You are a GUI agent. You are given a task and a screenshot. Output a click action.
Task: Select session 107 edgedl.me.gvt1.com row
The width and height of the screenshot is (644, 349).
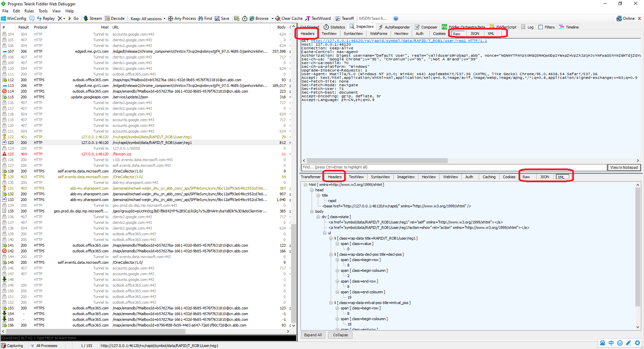click(x=146, y=51)
